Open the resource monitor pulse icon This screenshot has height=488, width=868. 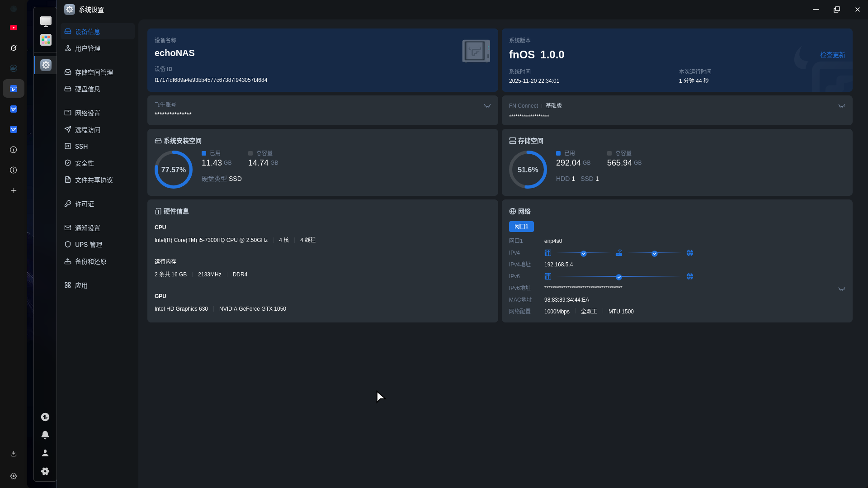[45, 417]
